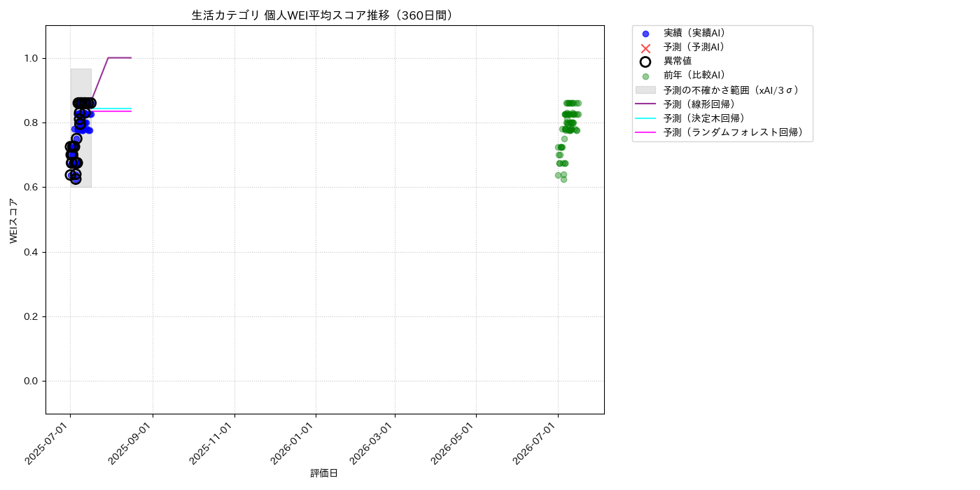Click the black circle 異常値 legend marker
The width and height of the screenshot is (980, 490).
pos(645,62)
